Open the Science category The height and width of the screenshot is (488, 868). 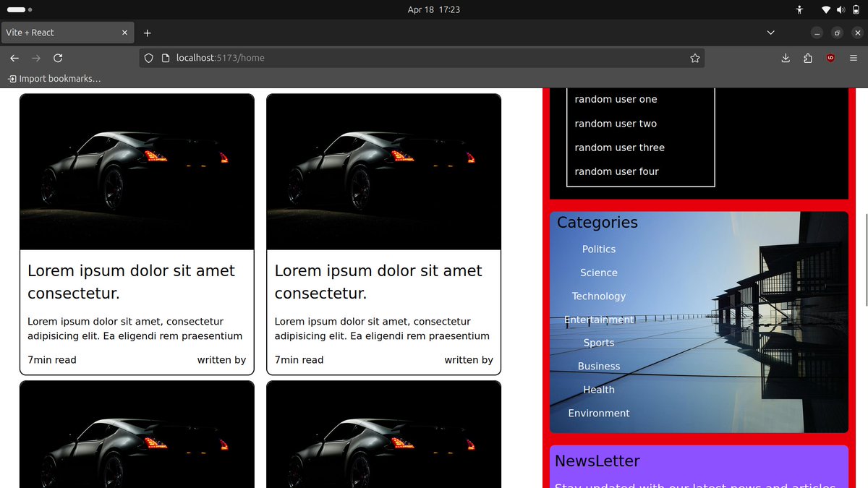pos(599,273)
